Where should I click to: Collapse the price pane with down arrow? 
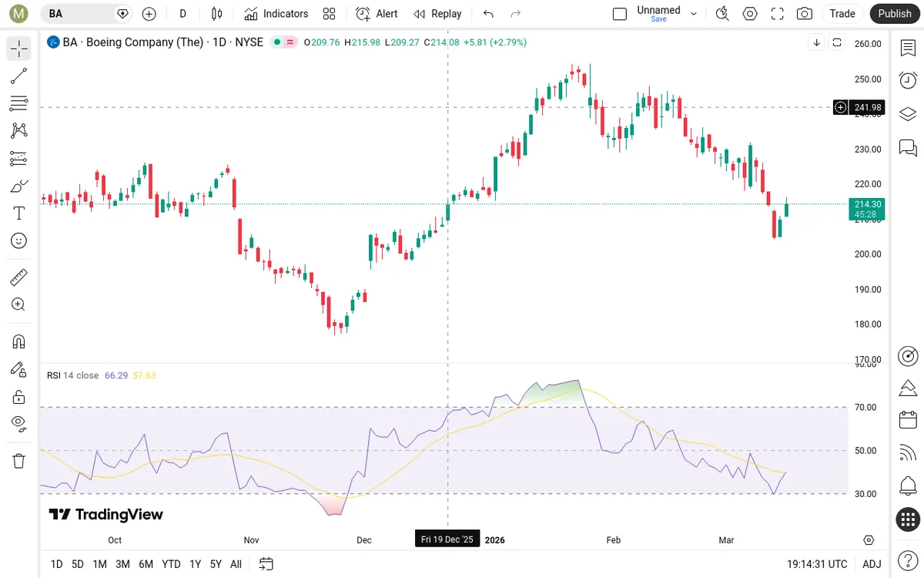(x=816, y=42)
